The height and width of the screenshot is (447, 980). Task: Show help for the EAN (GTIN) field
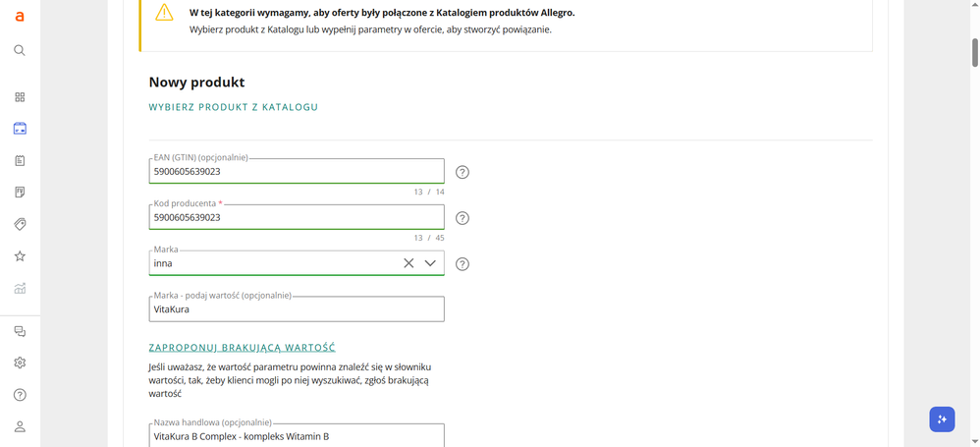point(463,172)
